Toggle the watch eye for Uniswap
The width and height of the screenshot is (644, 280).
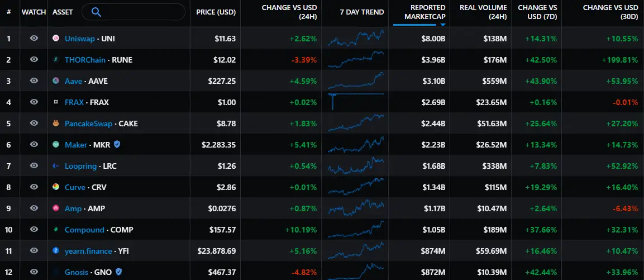[x=34, y=39]
